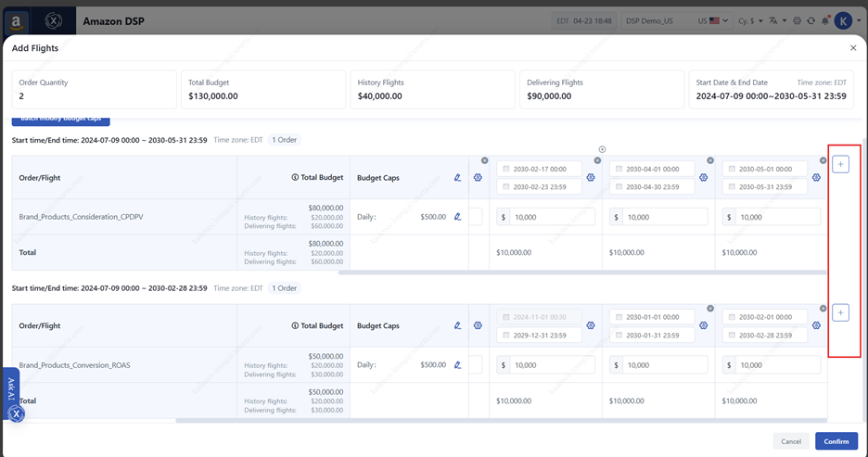Open the language translation dropdown
This screenshot has height=457, width=868.
tap(777, 20)
